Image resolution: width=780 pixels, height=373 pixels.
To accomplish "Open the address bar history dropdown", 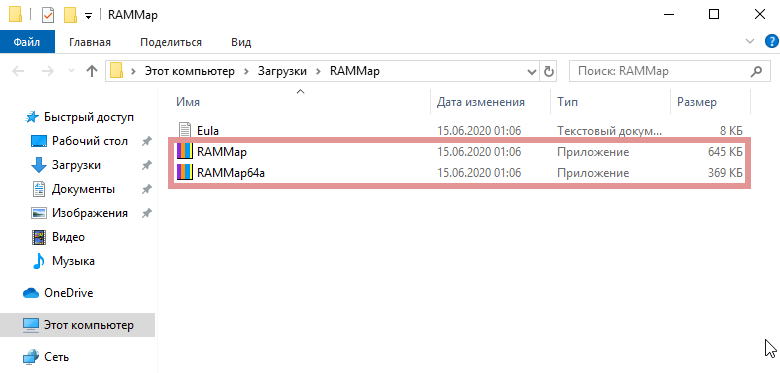I will click(532, 72).
